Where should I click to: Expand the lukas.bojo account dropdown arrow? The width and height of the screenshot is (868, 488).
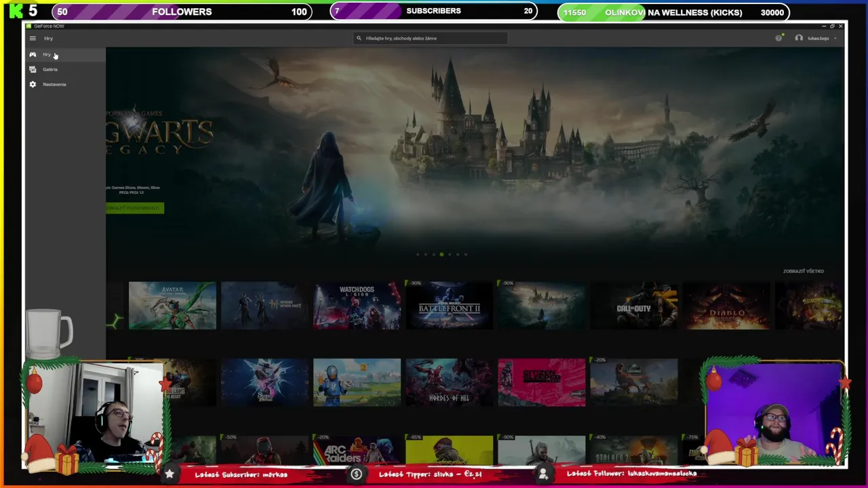coord(835,39)
